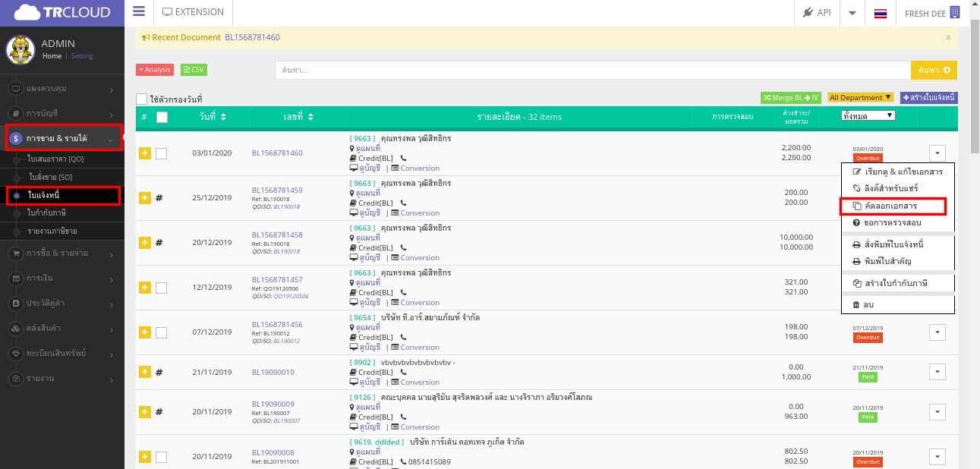Tick the checkbox for row BL1568781456
The height and width of the screenshot is (469, 980).
click(x=161, y=332)
